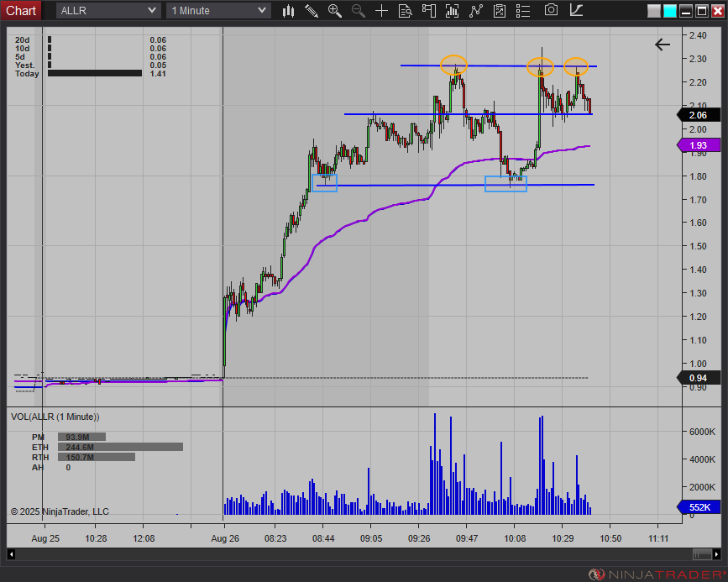Open the ALLR instrument dropdown

pos(108,10)
